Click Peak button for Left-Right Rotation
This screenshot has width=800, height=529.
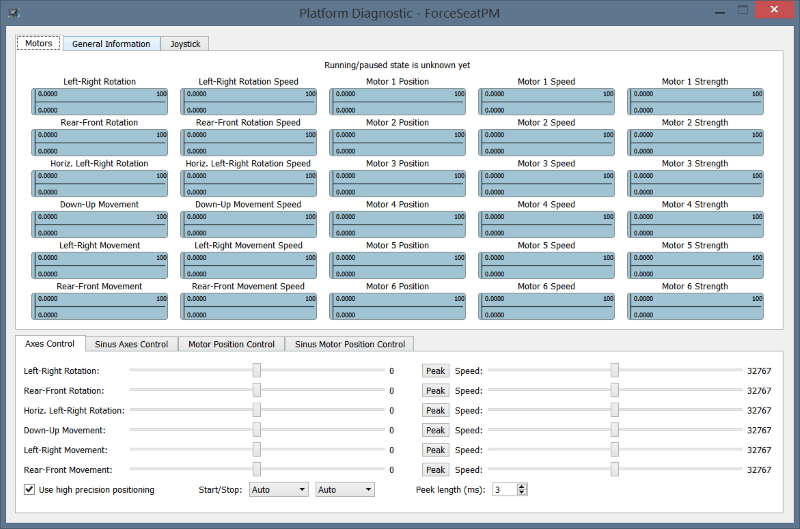[x=436, y=371]
